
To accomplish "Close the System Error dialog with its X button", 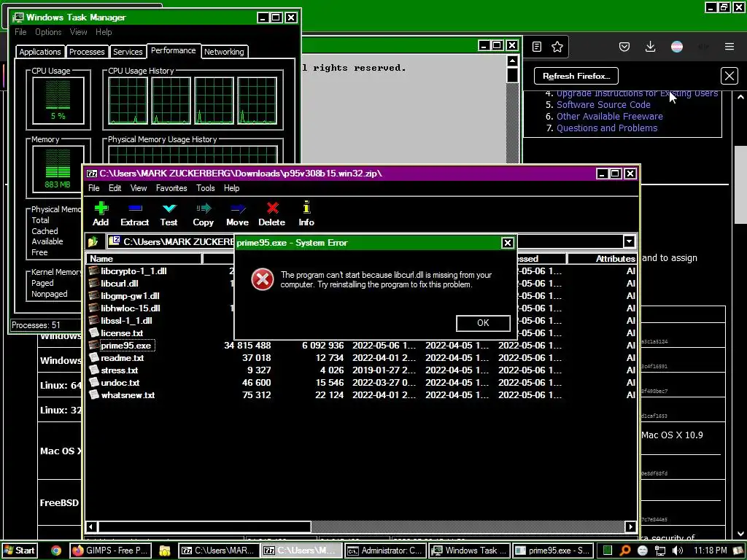I will pyautogui.click(x=508, y=243).
